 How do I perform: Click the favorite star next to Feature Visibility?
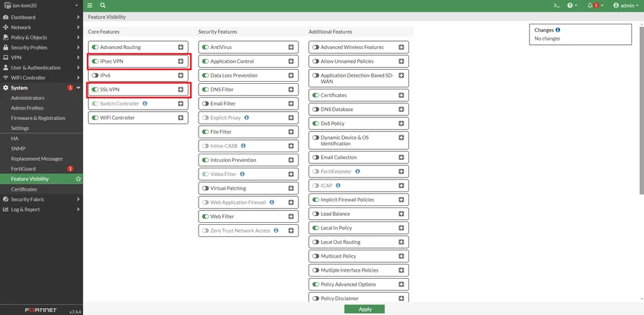78,180
